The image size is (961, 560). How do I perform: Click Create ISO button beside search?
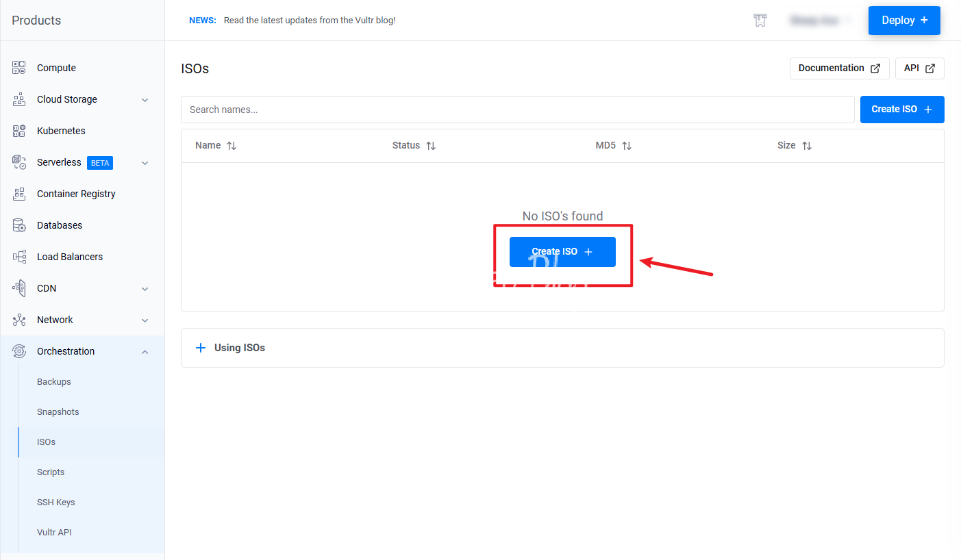(x=902, y=110)
